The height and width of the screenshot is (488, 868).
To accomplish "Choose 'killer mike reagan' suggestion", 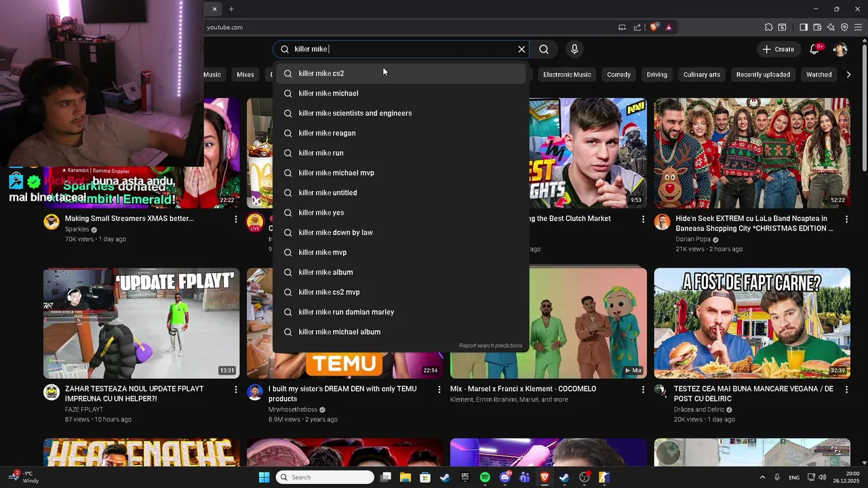I will [x=400, y=133].
